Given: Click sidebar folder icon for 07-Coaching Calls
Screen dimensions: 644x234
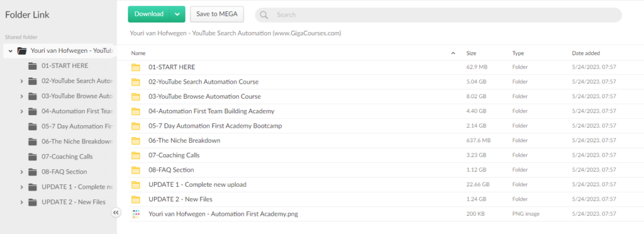Looking at the screenshot, I should 33,157.
